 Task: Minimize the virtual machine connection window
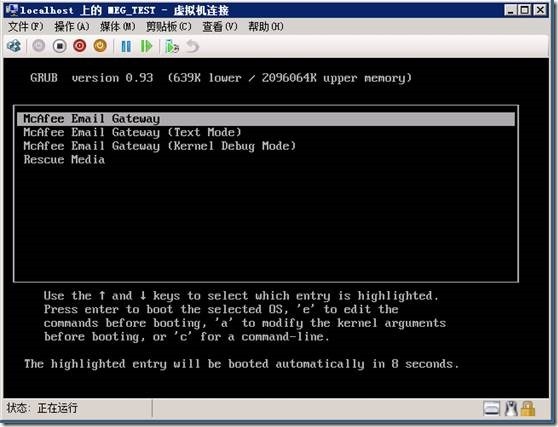click(x=510, y=10)
